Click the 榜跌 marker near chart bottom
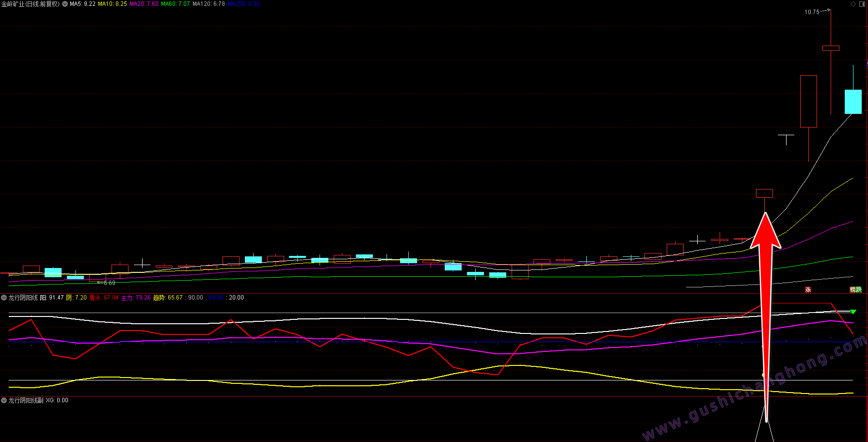This screenshot has height=442, width=868. 856,290
